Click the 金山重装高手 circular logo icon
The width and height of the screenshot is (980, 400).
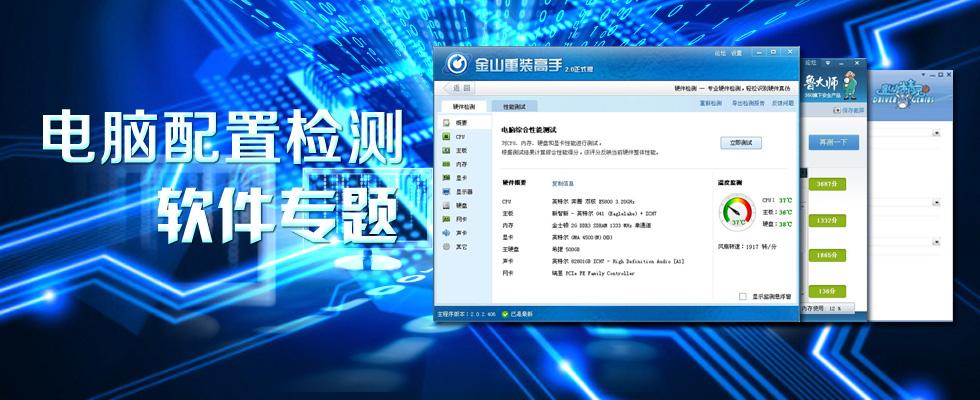point(458,64)
